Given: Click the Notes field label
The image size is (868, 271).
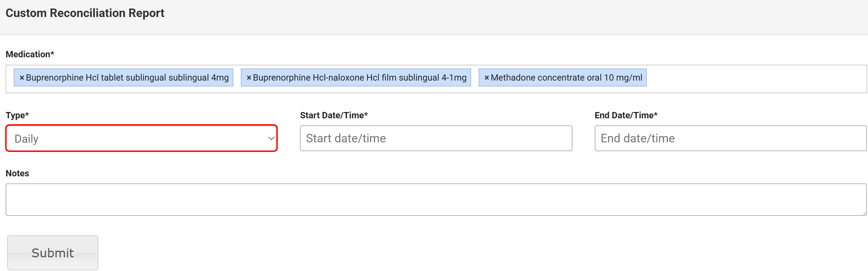Looking at the screenshot, I should (x=17, y=173).
